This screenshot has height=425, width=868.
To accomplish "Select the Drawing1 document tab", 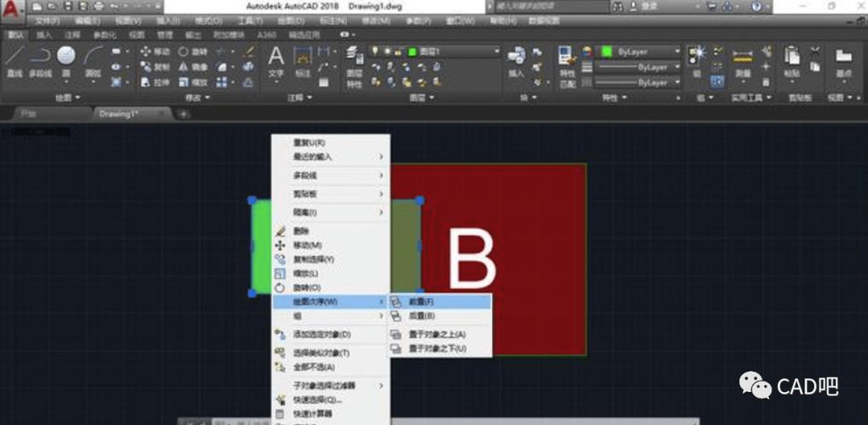I will coord(131,113).
